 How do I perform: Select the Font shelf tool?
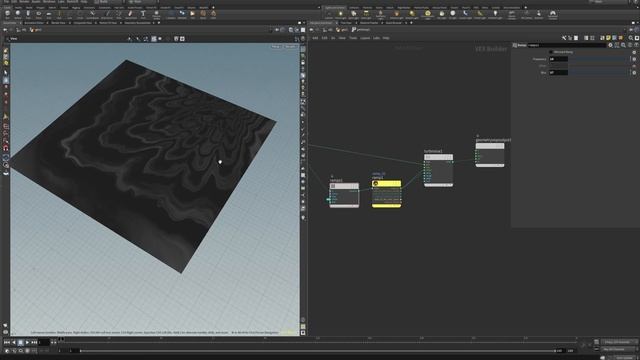(x=143, y=14)
